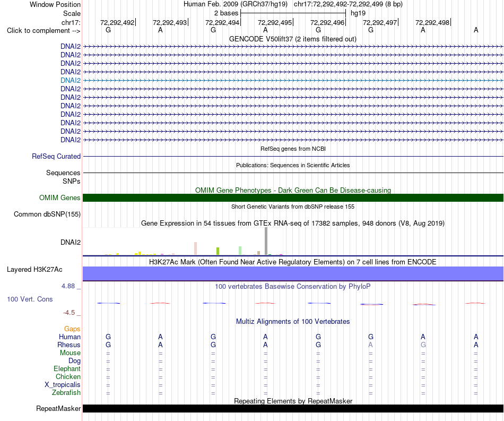Click the Sequences track label
Viewport: 504px width, 421px height.
click(x=63, y=173)
